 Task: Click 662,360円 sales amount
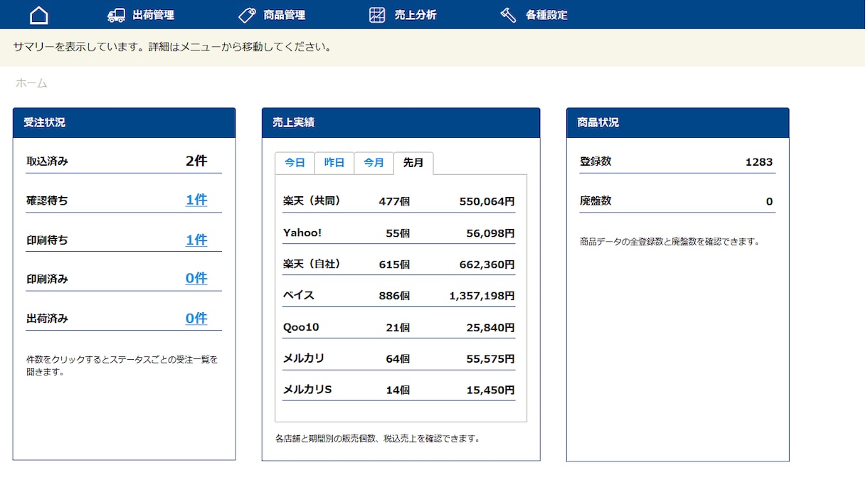tap(487, 265)
